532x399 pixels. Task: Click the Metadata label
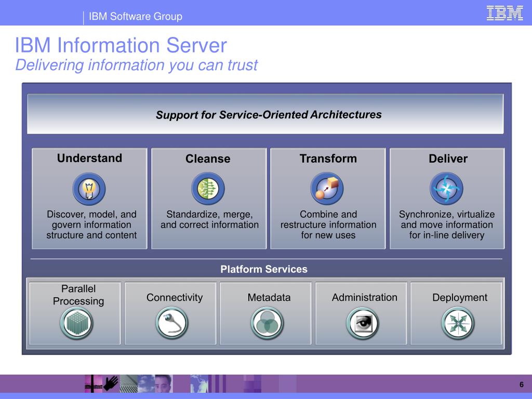coord(269,298)
